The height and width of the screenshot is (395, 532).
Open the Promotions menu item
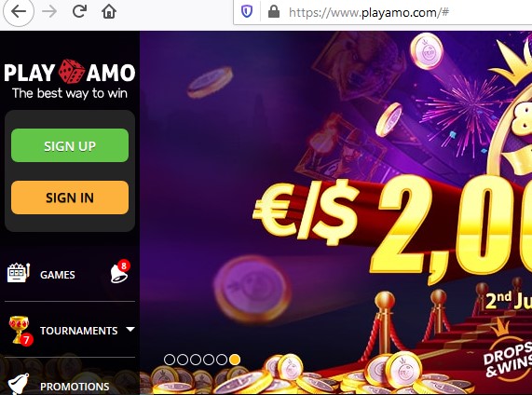tap(75, 387)
